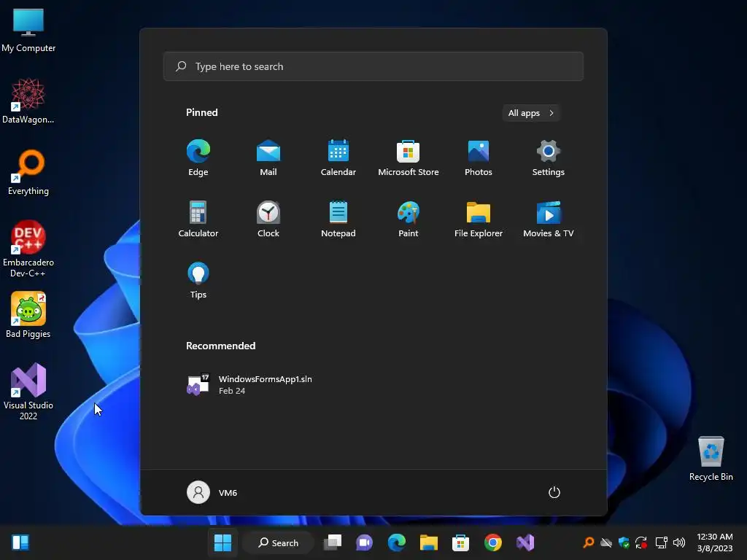Screen dimensions: 747x560
Task: Open the volume speaker tray icon
Action: coord(679,542)
